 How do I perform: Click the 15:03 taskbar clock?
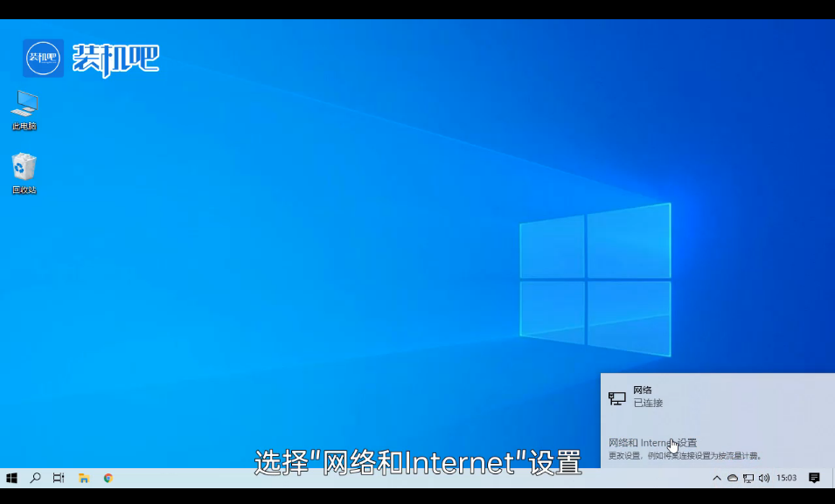pyautogui.click(x=787, y=478)
